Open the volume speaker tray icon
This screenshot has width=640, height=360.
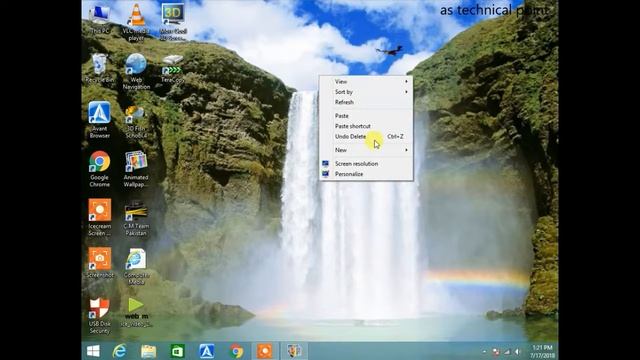tap(518, 351)
